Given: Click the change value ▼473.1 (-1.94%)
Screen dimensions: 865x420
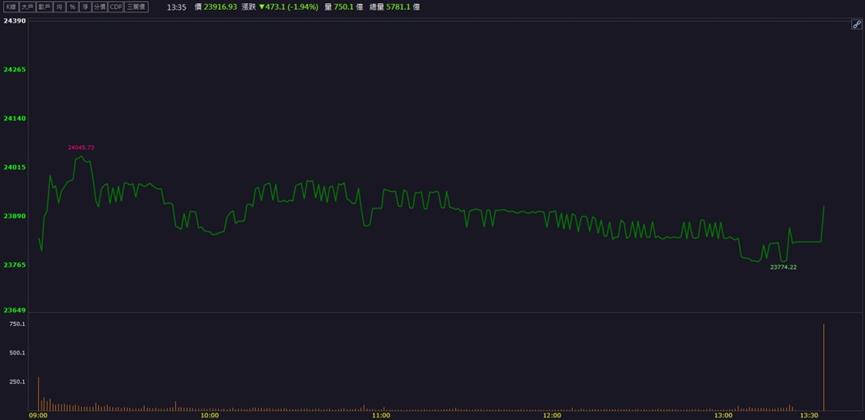Looking at the screenshot, I should 289,7.
